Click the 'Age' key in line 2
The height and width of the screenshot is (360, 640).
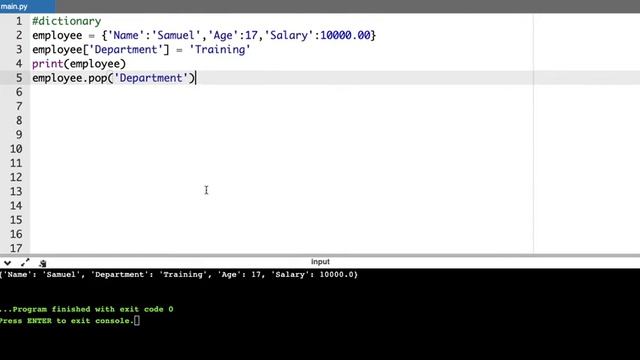[223, 36]
